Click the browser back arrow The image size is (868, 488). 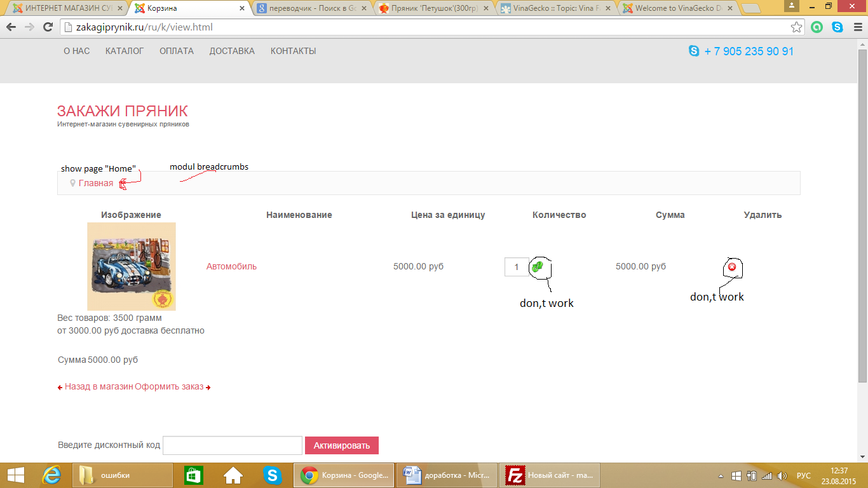point(11,27)
